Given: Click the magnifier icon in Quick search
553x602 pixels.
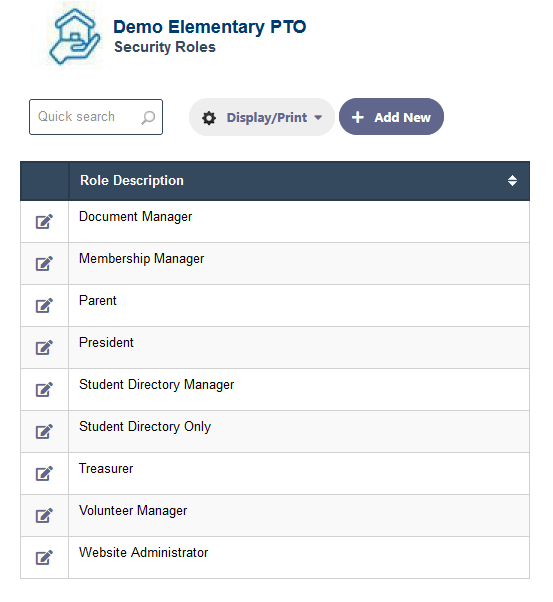Looking at the screenshot, I should click(x=148, y=117).
